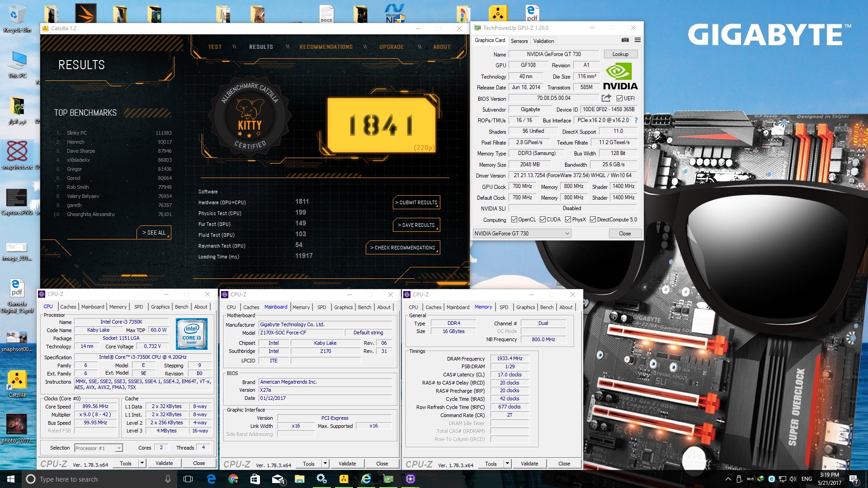Open Tools dropdown arrow in Mainboard tab window
The width and height of the screenshot is (868, 488).
point(325,464)
